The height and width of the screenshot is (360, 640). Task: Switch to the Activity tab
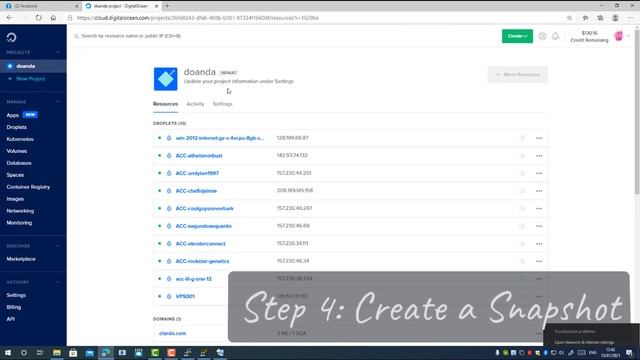click(195, 104)
